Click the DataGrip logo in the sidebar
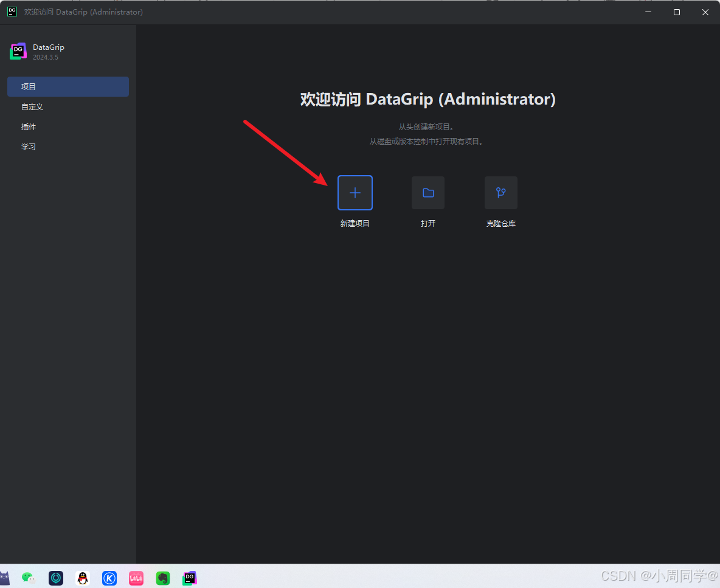 [x=18, y=52]
